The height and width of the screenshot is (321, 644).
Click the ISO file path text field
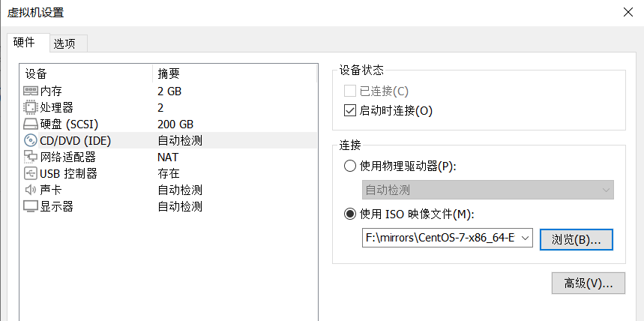coord(439,238)
